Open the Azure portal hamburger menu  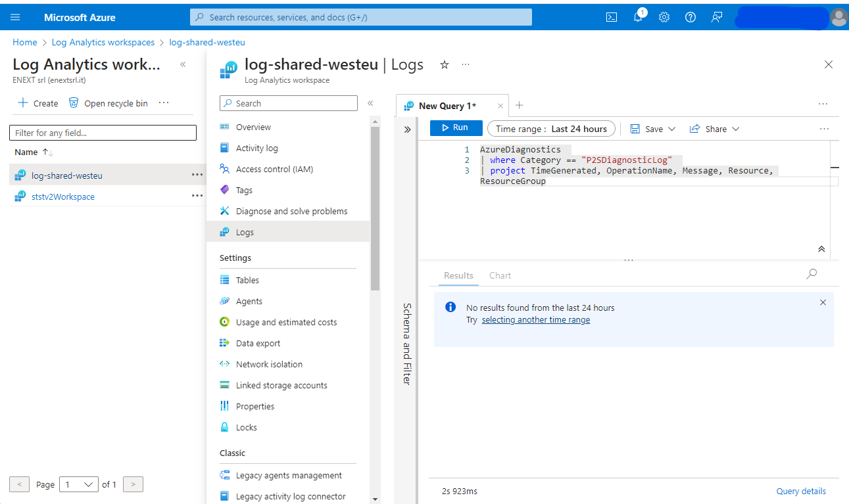(15, 17)
